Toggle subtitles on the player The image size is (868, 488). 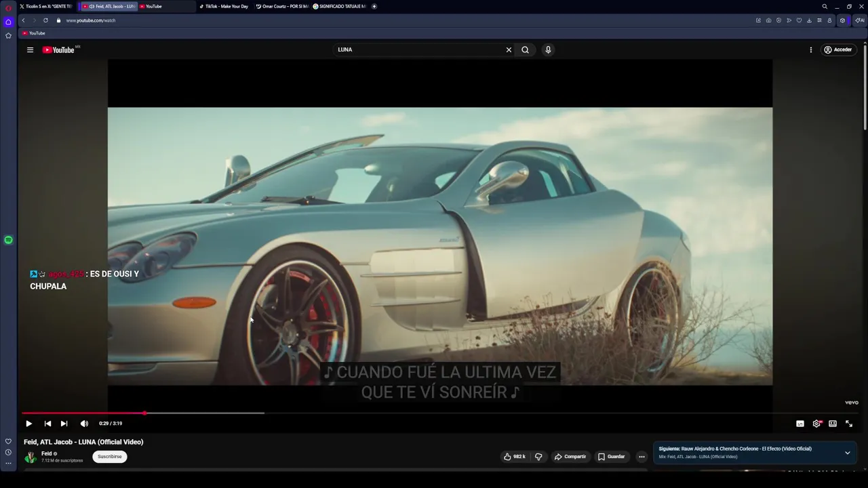[800, 424]
